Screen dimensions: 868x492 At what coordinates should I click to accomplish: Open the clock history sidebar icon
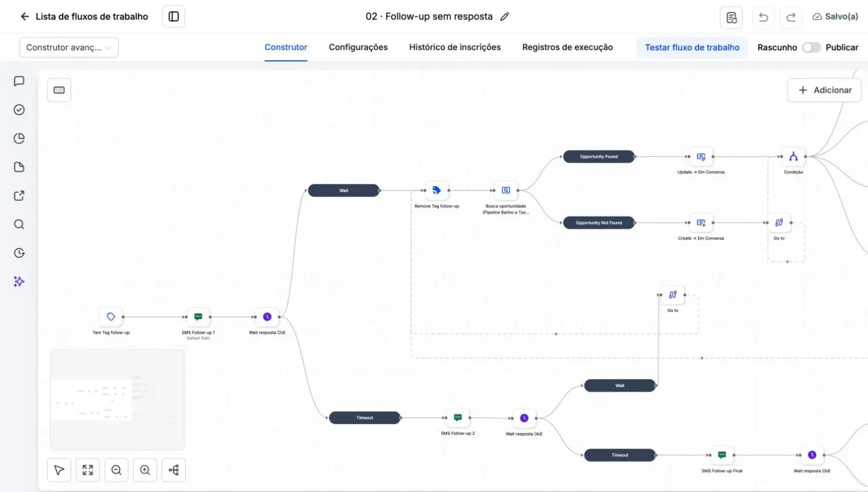tap(19, 253)
